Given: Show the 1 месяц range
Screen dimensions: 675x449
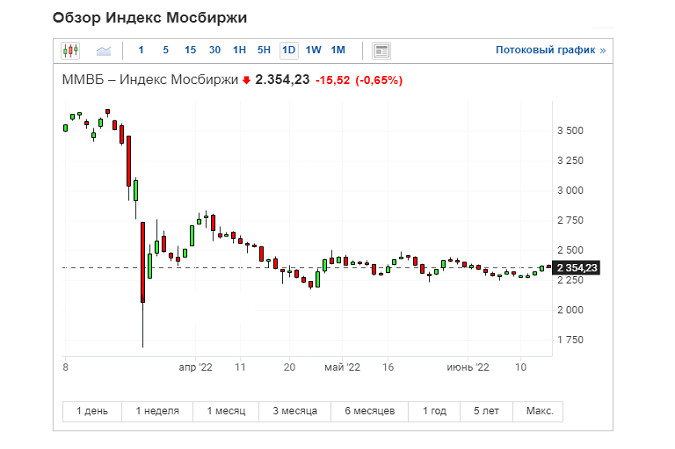Looking at the screenshot, I should tap(226, 411).
